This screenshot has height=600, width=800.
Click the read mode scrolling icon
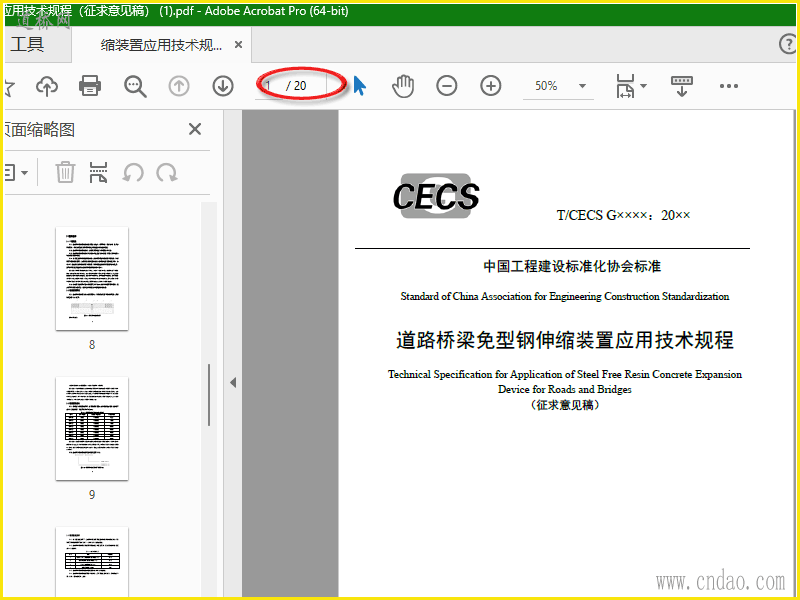pos(682,86)
